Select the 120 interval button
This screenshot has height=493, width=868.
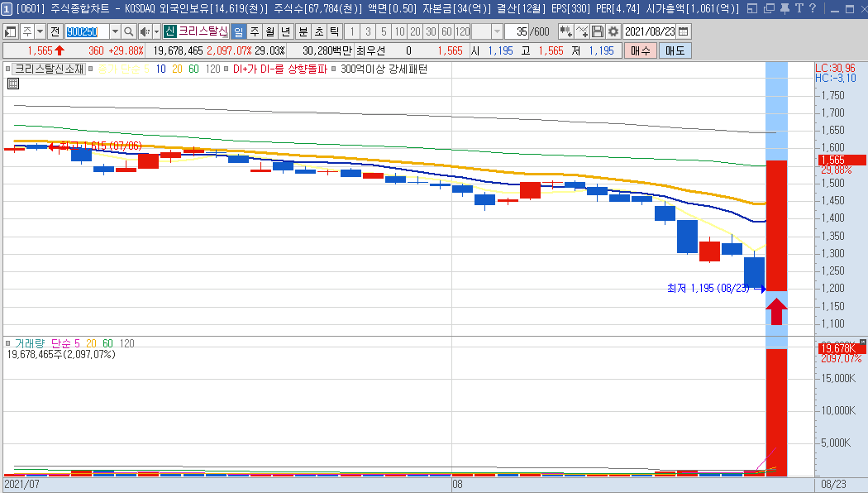(462, 31)
